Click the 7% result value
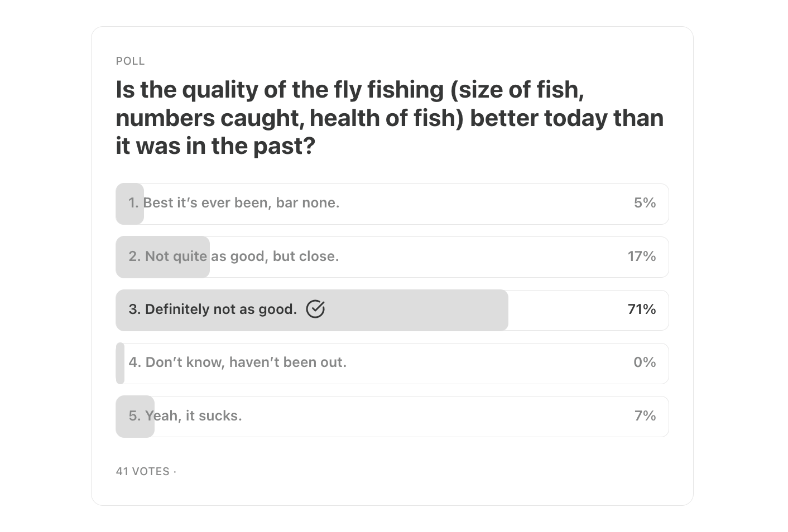788x532 pixels. [645, 416]
